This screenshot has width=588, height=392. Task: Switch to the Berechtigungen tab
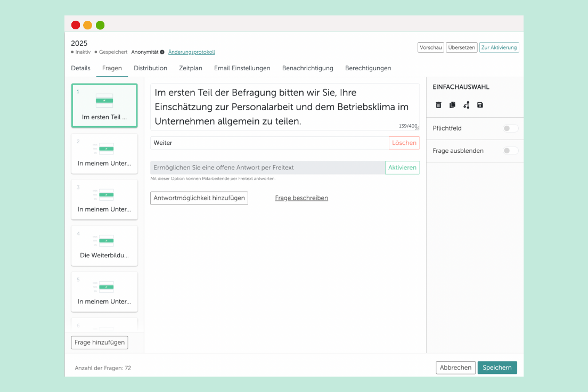(x=368, y=68)
